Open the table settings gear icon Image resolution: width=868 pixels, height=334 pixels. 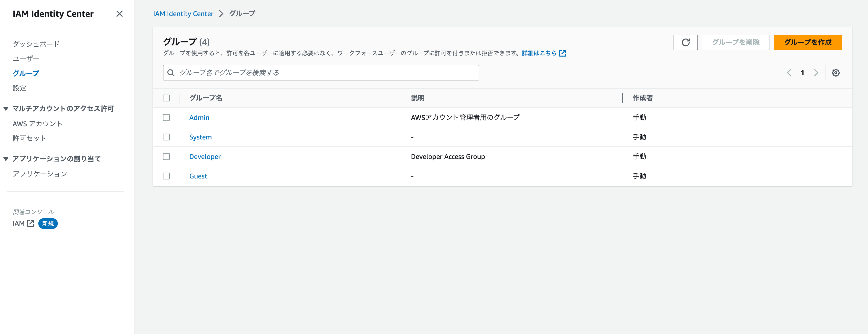836,72
